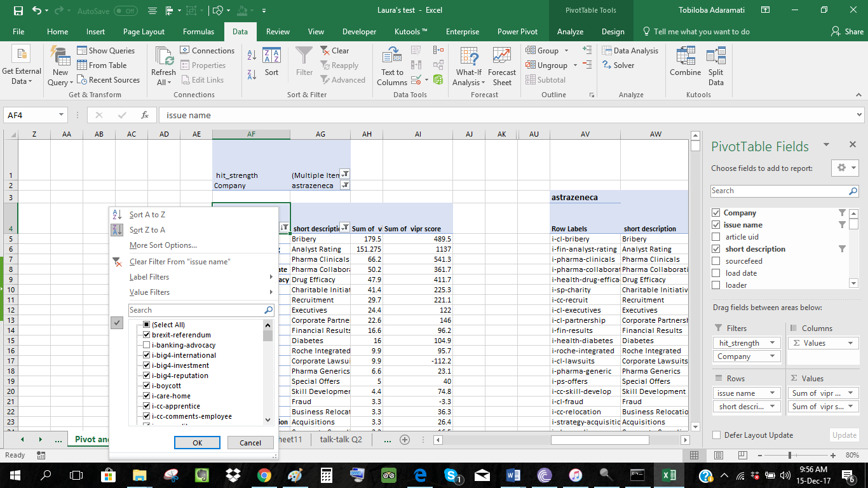This screenshot has height=488, width=868.
Task: Check i-banking-advocacy in filter list
Action: coord(147,345)
